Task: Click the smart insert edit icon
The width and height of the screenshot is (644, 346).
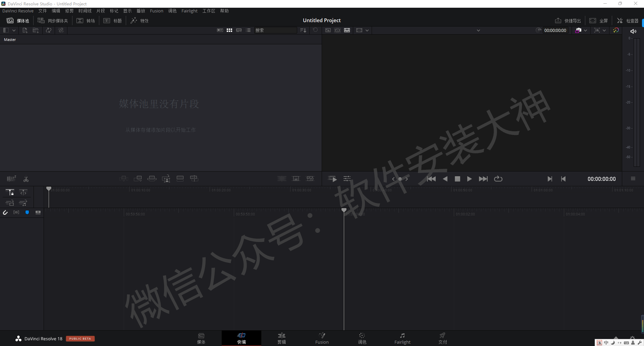Action: (124, 179)
